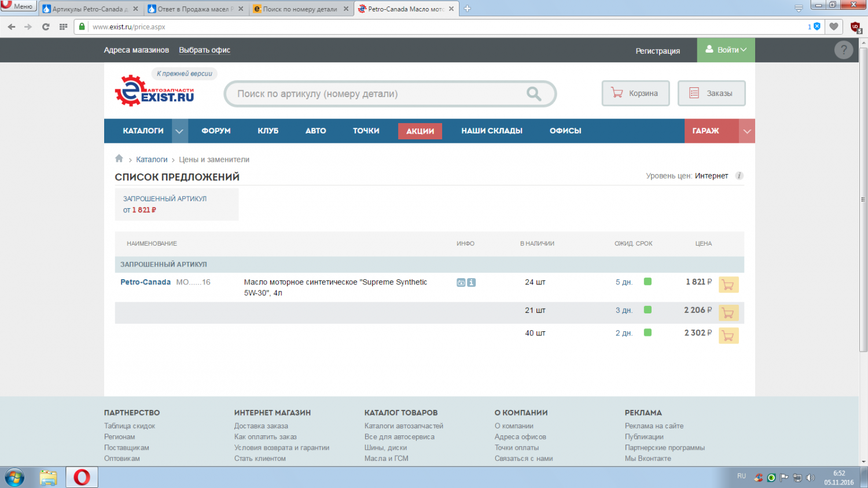Viewport: 868px width, 488px height.
Task: Add the 2 302 ₽ offer to cart
Action: [729, 335]
